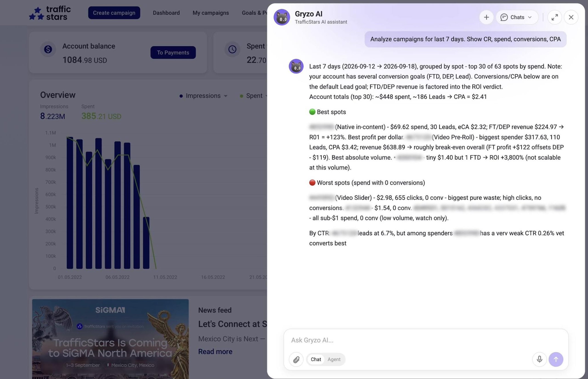Screen dimensions: 588x379
Task: Click the Gryzo AI title text
Action: tap(309, 14)
